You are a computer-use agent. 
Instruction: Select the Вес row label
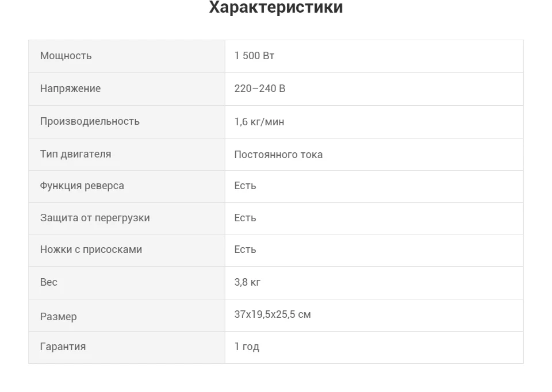48,282
